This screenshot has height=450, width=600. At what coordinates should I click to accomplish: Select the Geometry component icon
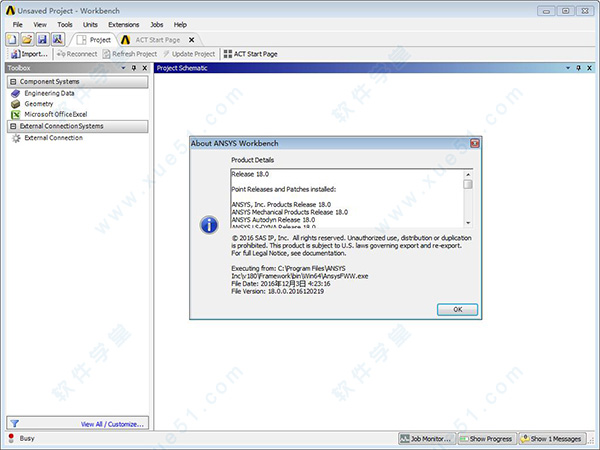click(15, 104)
